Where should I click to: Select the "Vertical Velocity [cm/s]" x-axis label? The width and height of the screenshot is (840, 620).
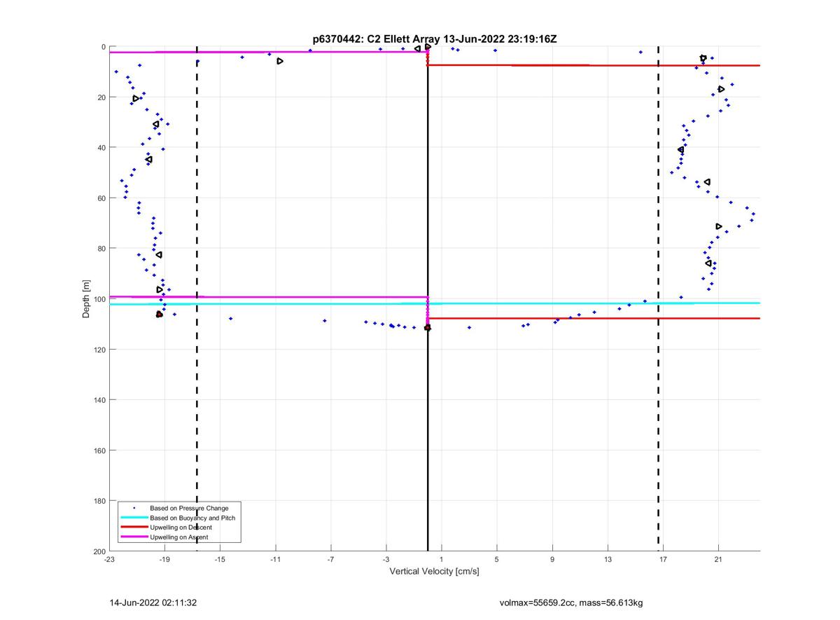tap(434, 571)
